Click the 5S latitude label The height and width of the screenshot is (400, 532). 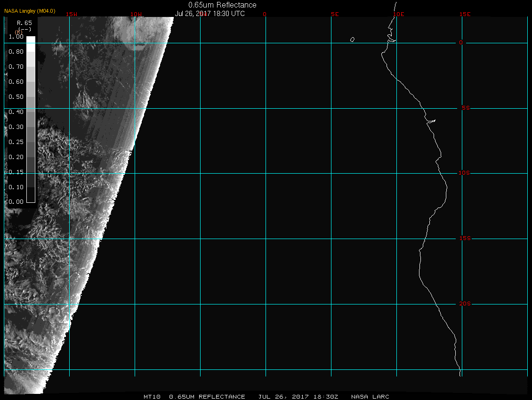coord(465,108)
